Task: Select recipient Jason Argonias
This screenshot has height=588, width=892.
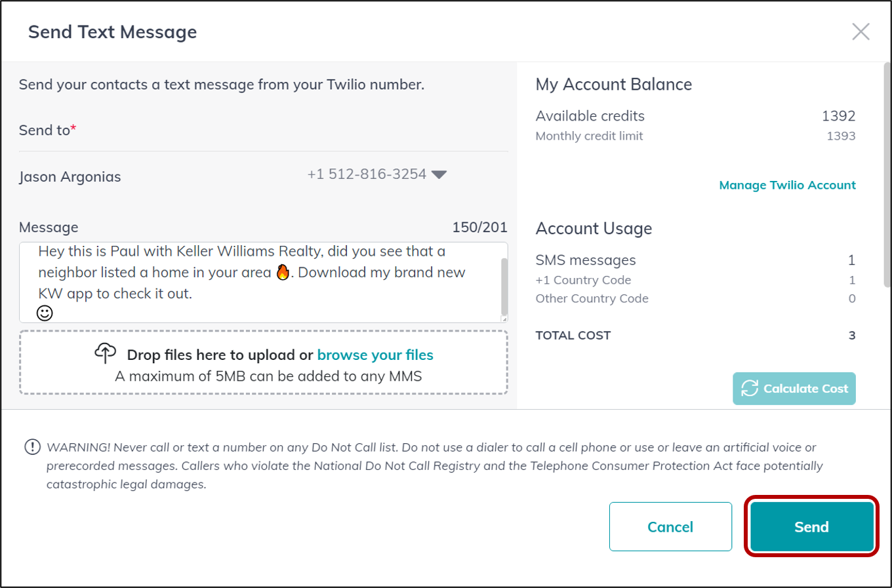Action: point(70,177)
